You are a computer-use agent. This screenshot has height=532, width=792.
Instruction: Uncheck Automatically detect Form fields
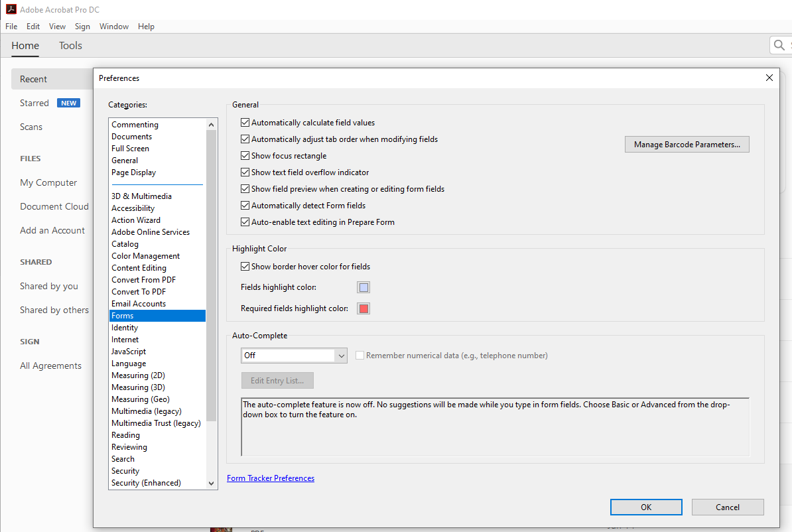(x=245, y=205)
